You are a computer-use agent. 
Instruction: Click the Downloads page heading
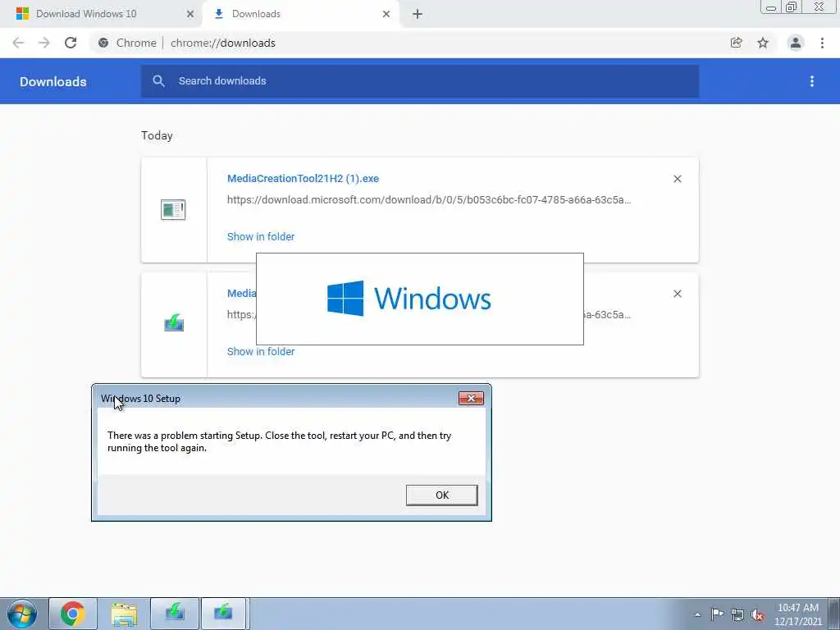(53, 81)
